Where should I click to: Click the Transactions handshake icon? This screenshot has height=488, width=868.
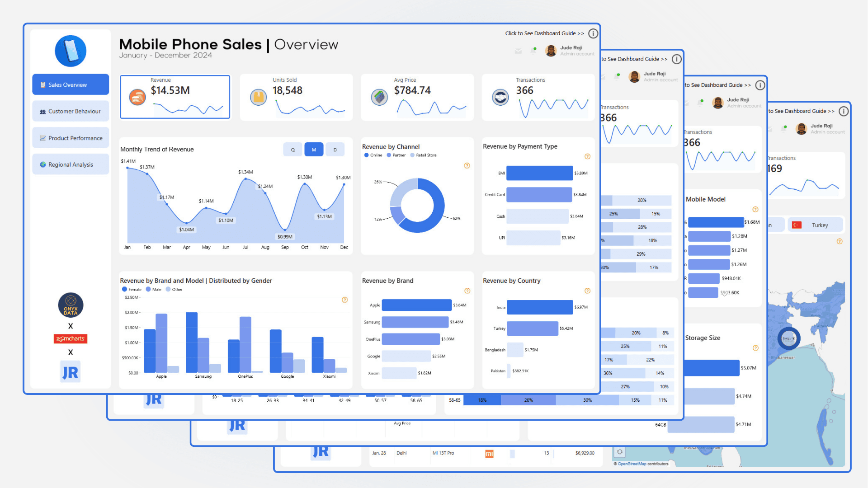[x=500, y=97]
